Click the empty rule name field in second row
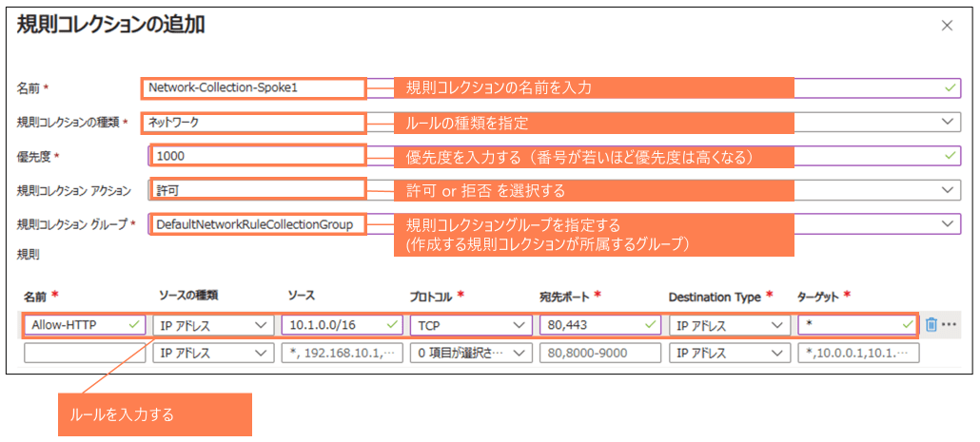Screen dimensions: 980x442 click(85, 354)
